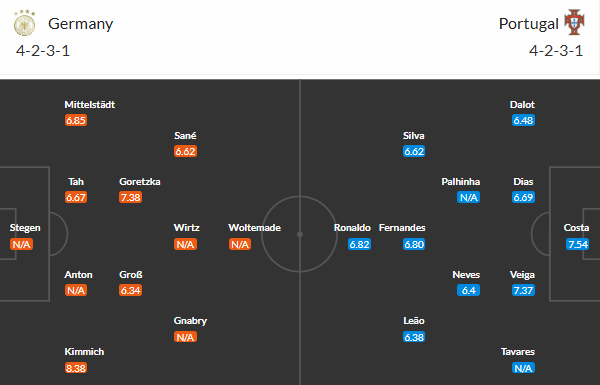This screenshot has height=385, width=600.
Task: Click Ronaldo's player name
Action: [352, 228]
